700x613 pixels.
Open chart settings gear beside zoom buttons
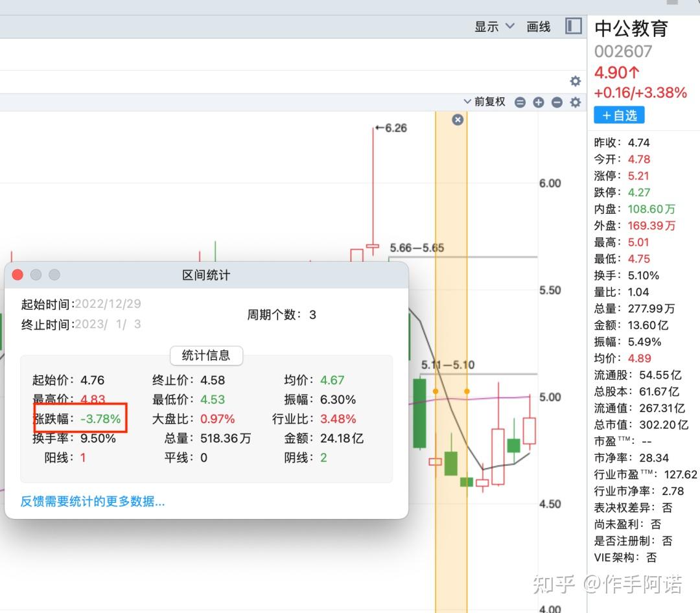(576, 102)
